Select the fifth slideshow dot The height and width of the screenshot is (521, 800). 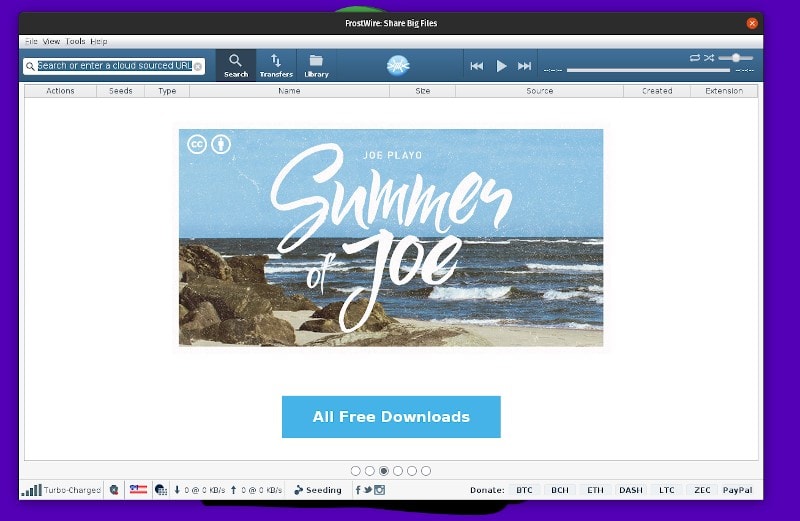(412, 471)
